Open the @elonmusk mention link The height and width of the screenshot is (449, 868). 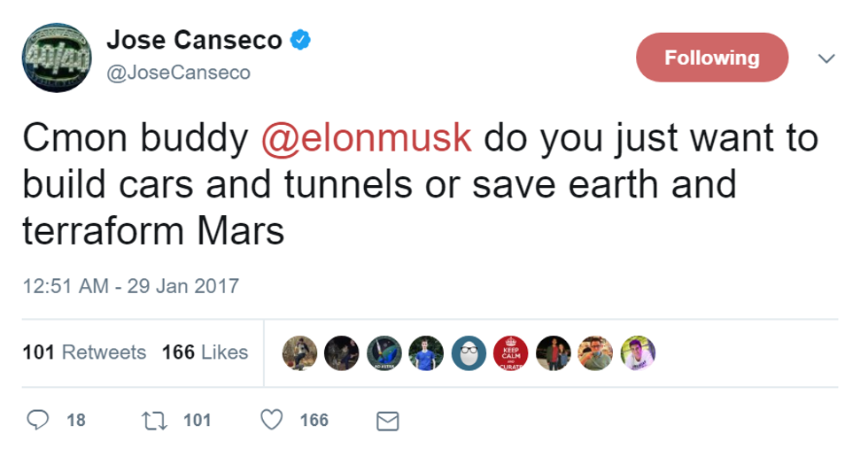point(368,141)
